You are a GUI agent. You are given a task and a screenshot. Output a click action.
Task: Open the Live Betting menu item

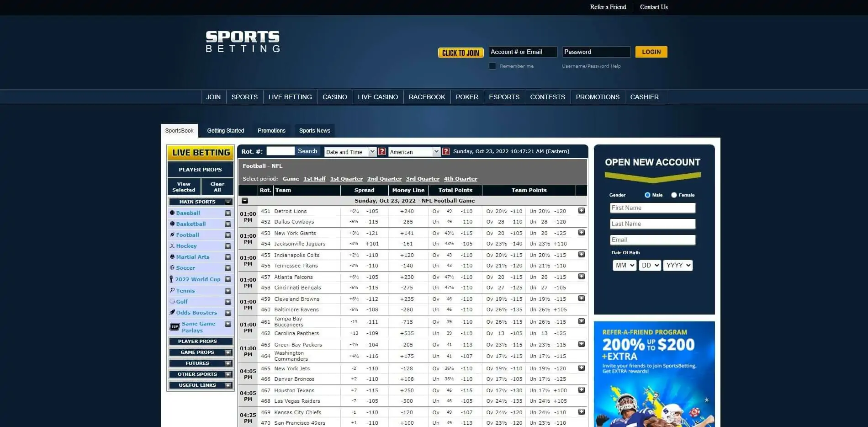pyautogui.click(x=290, y=96)
